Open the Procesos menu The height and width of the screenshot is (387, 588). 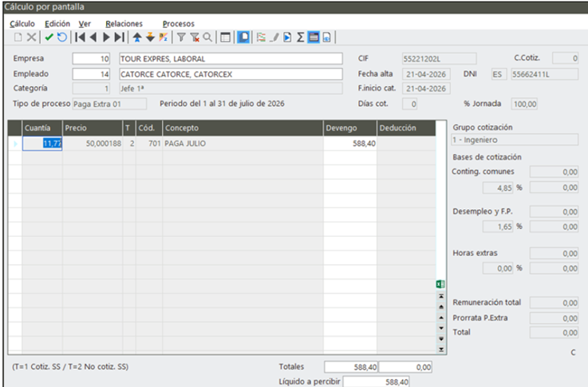coord(179,24)
